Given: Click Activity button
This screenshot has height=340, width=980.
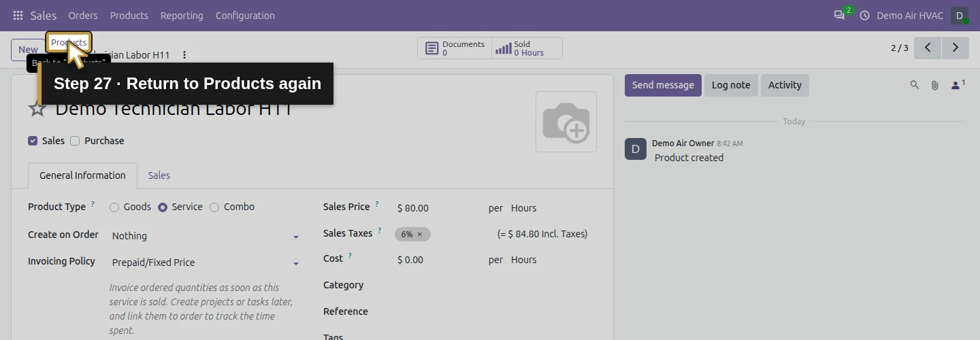Looking at the screenshot, I should pos(785,85).
